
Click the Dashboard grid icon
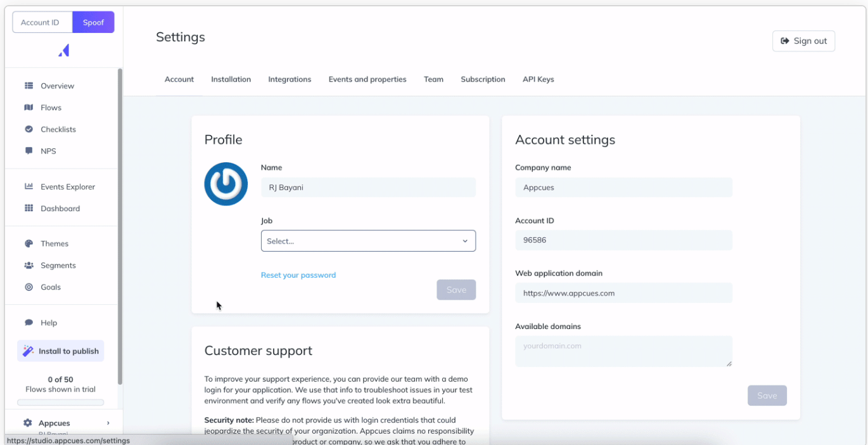(29, 208)
